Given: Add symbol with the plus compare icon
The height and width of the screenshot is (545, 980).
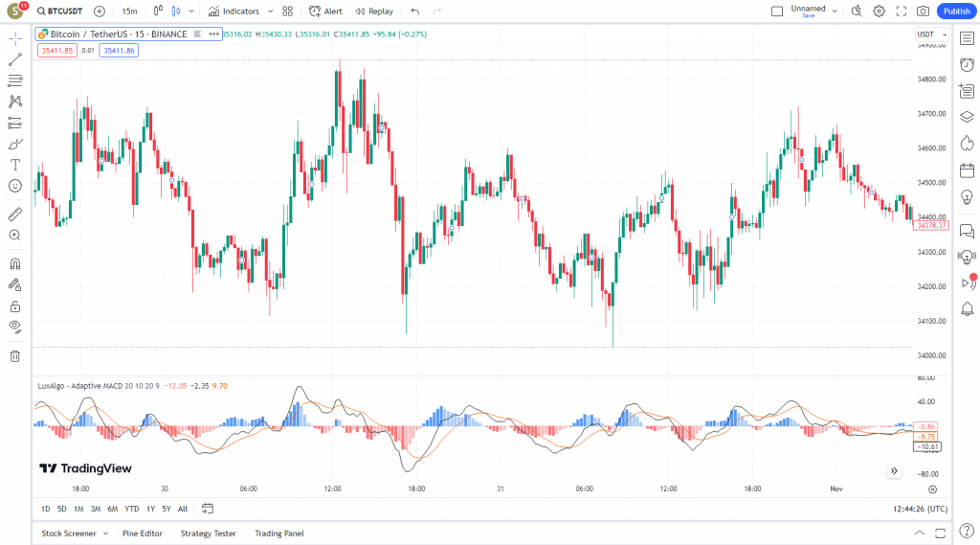Looking at the screenshot, I should [100, 11].
